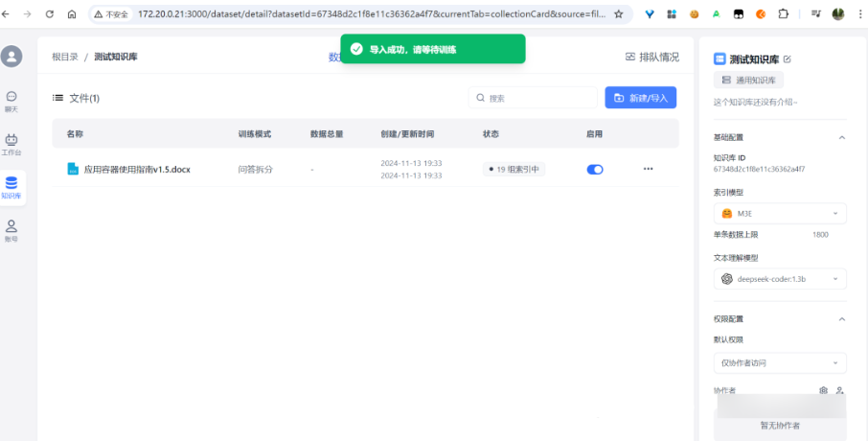Open the index model M3E dropdown

[780, 213]
